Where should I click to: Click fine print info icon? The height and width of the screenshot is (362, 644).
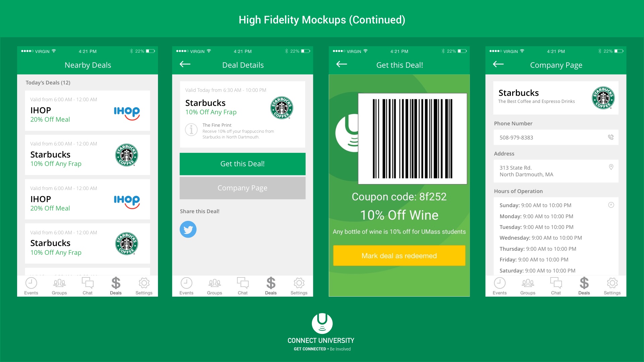pyautogui.click(x=191, y=129)
